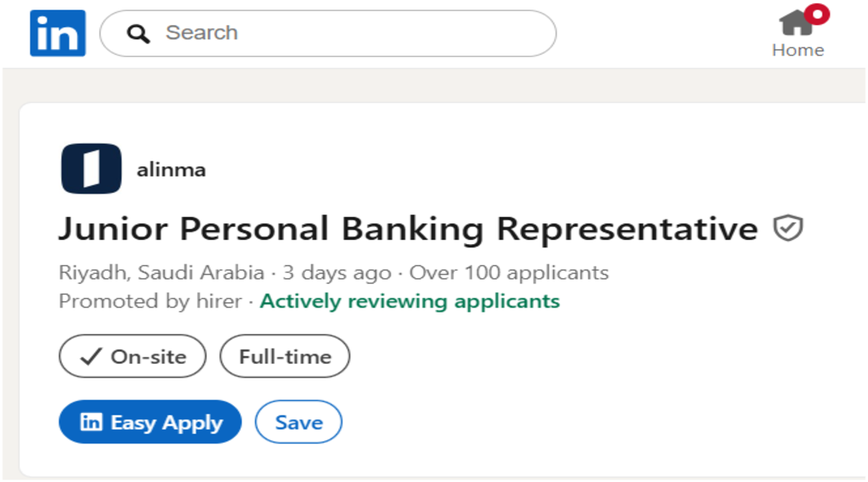This screenshot has width=868, height=482.
Task: Select the Full-time job type pill
Action: click(x=285, y=357)
